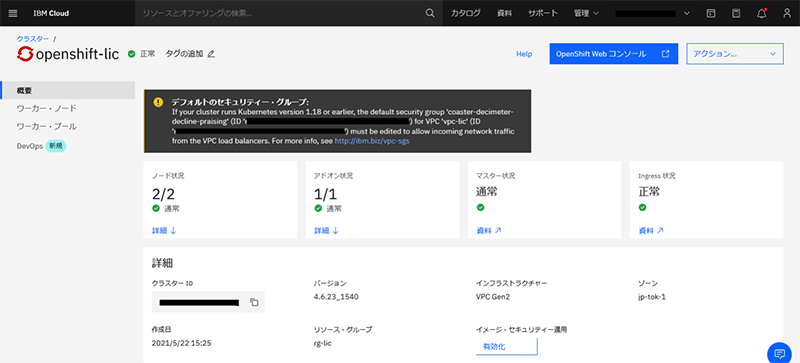Click the zone value jp-tok-1
Viewport: 800px width, 363px height.
[652, 297]
